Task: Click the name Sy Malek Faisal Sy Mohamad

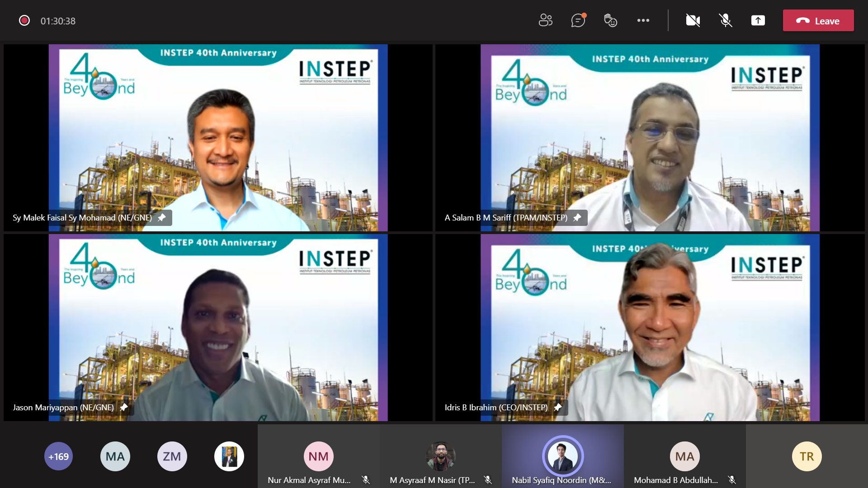Action: [x=82, y=218]
